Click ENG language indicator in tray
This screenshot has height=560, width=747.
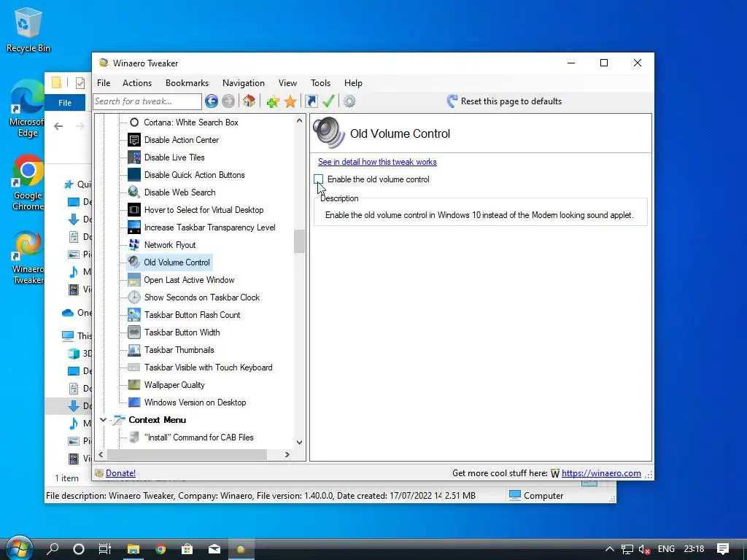666,549
